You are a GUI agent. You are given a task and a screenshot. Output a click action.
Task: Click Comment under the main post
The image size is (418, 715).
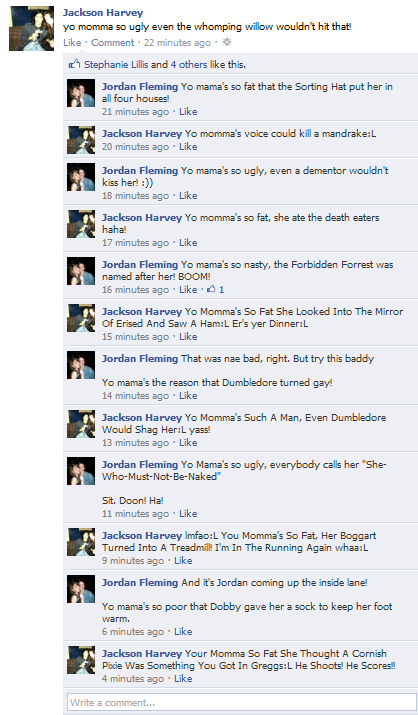(113, 42)
